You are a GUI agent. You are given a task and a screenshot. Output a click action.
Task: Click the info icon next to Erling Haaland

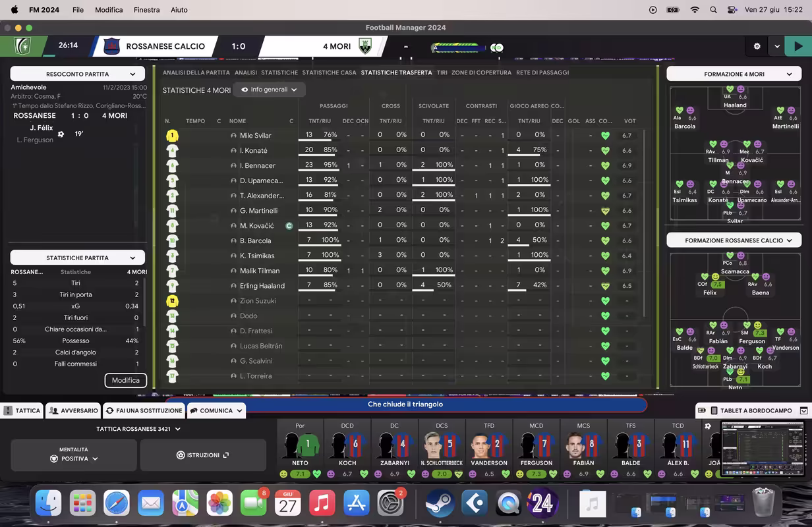click(x=233, y=286)
